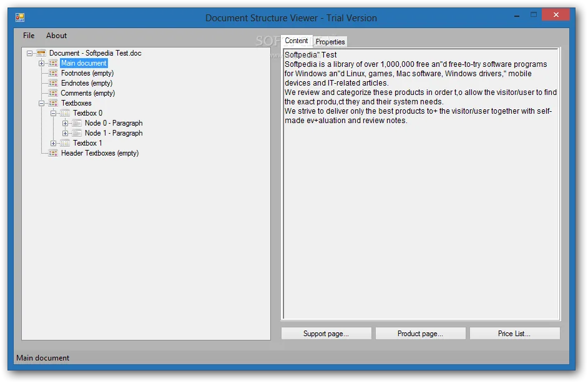Click the Endnotes section icon
This screenshot has width=588, height=383.
click(x=53, y=83)
